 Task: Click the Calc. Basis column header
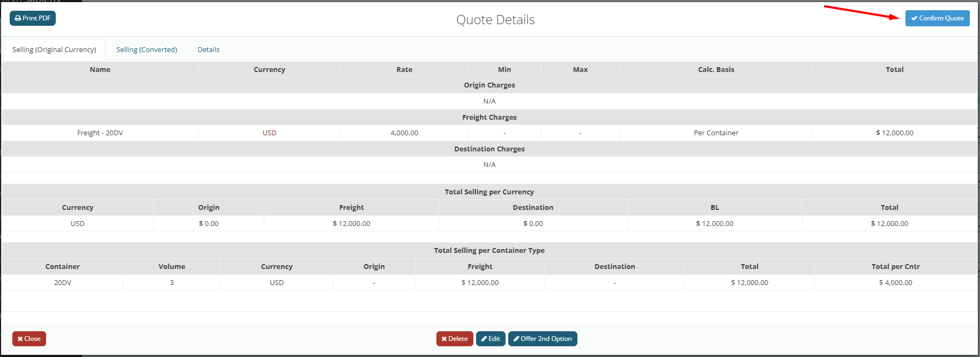[716, 69]
